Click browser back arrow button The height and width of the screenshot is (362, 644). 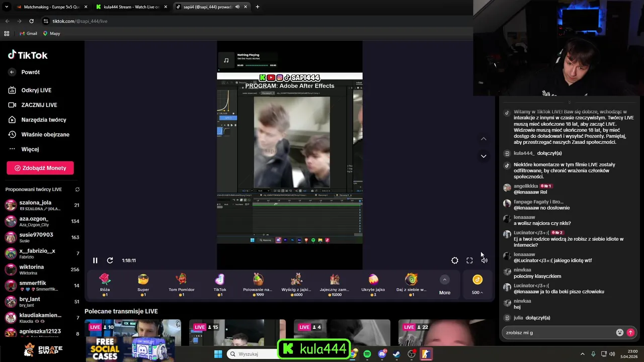click(7, 21)
